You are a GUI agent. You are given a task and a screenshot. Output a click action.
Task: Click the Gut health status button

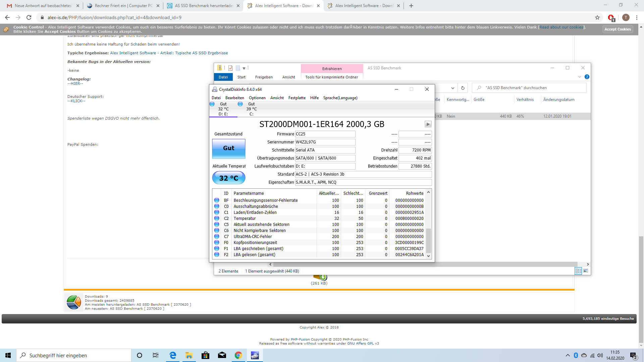(229, 148)
